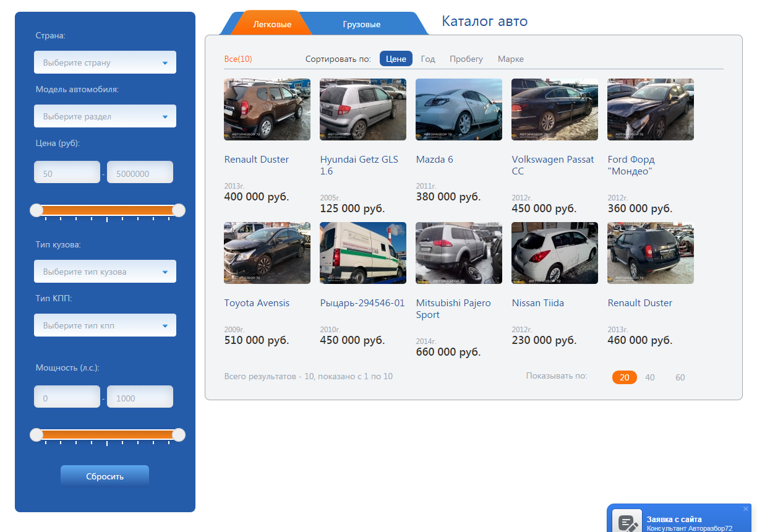
Task: Click the right price slider handle
Action: [x=179, y=211]
